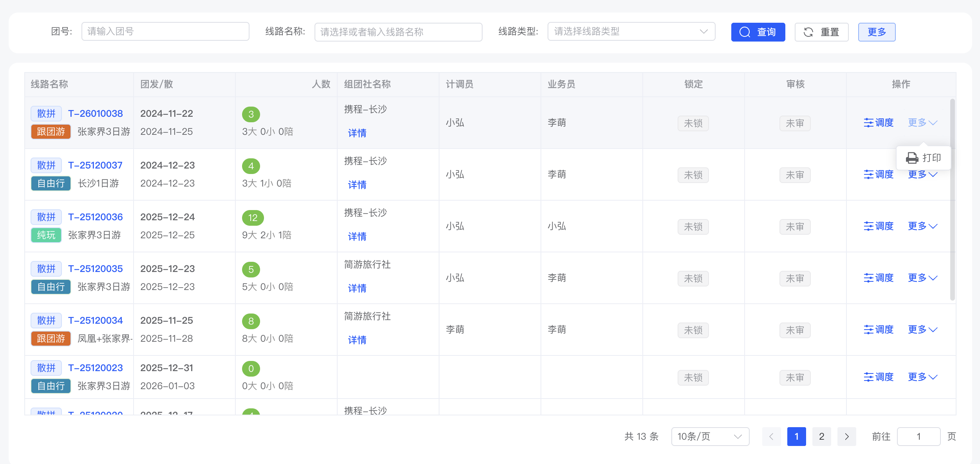This screenshot has width=980, height=464.
Task: Click 调度 icon for tour T-25120036
Action: [x=869, y=226]
